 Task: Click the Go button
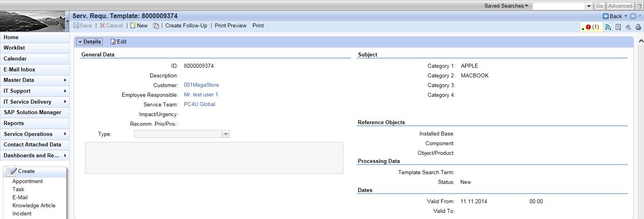[600, 6]
